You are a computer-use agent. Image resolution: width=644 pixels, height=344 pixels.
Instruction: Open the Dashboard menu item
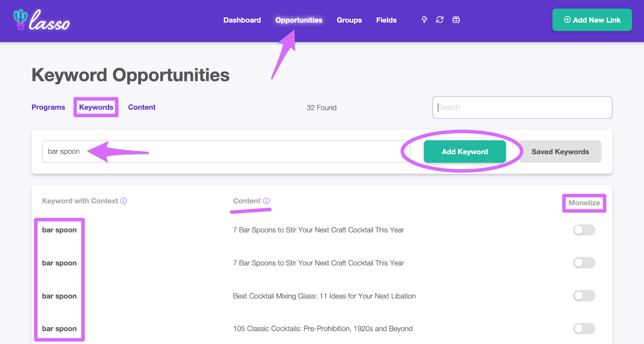pyautogui.click(x=242, y=20)
